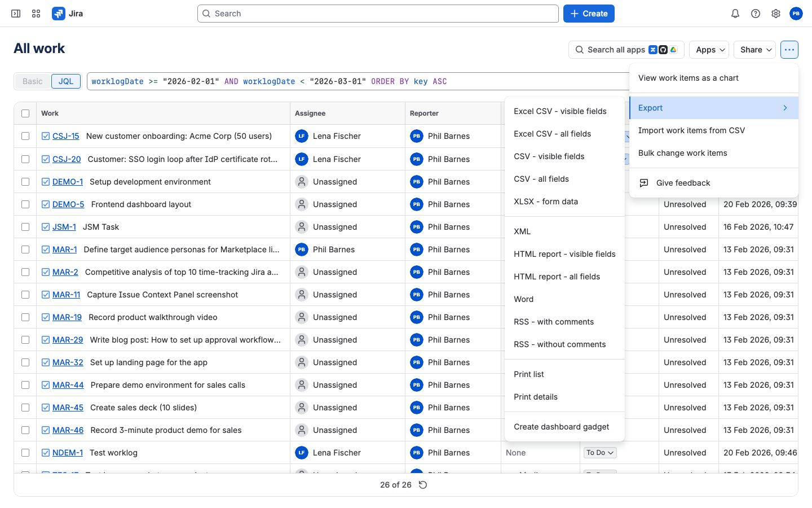Click the JQL query editor field
Viewport: 812px width, 508px height.
[358, 81]
